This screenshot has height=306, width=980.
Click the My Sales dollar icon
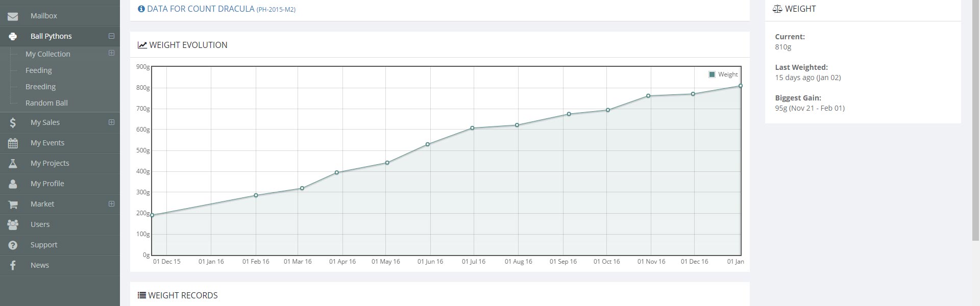point(13,122)
